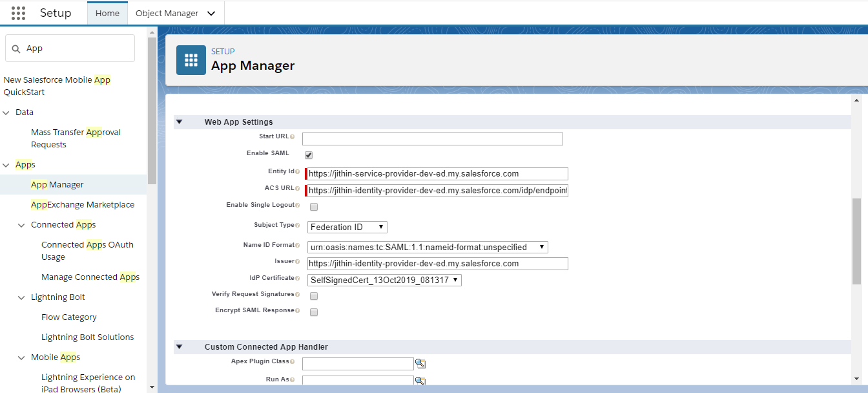
Task: Open Lightning Experience on iPad Browsers
Action: [88, 383]
